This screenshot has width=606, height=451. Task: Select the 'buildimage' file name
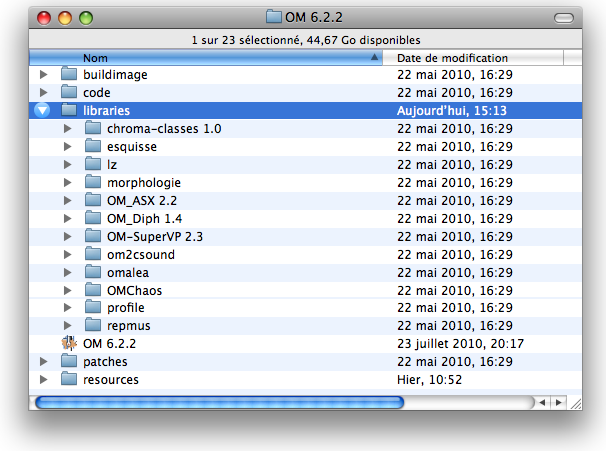point(115,75)
